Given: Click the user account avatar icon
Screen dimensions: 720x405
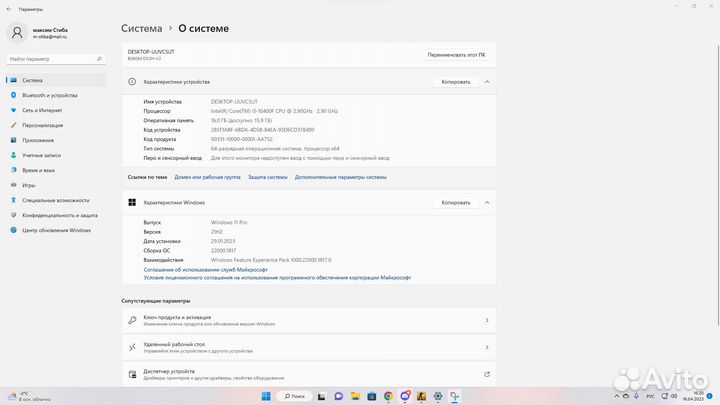Looking at the screenshot, I should tap(17, 33).
